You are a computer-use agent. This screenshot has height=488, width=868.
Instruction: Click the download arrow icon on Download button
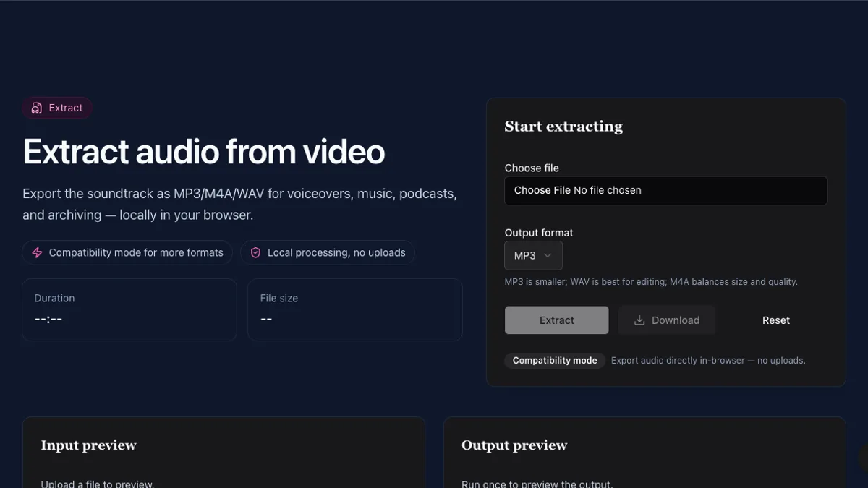[x=639, y=320]
